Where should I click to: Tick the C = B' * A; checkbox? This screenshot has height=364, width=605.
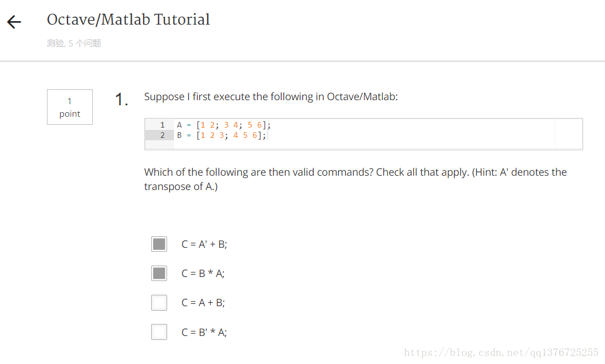(x=159, y=332)
